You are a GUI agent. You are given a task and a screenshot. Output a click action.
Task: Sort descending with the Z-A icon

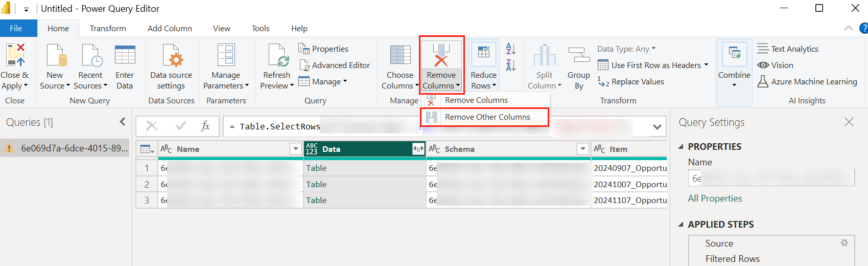[510, 65]
